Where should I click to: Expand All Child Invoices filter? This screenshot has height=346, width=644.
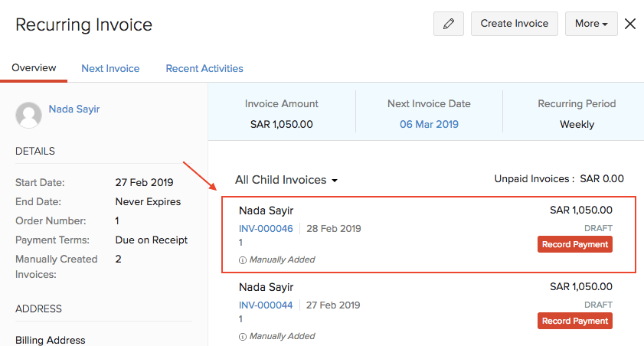tap(286, 180)
